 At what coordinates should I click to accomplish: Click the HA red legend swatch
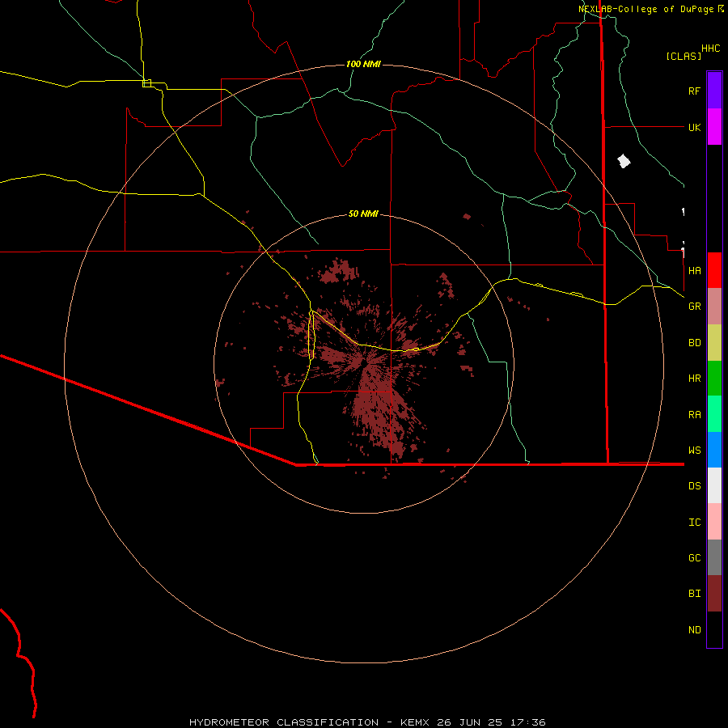coord(714,270)
